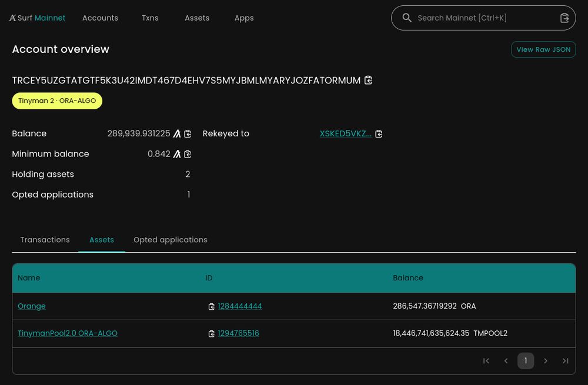This screenshot has height=385, width=588.
Task: Click the Surf Mainnet logo
Action: [x=36, y=18]
